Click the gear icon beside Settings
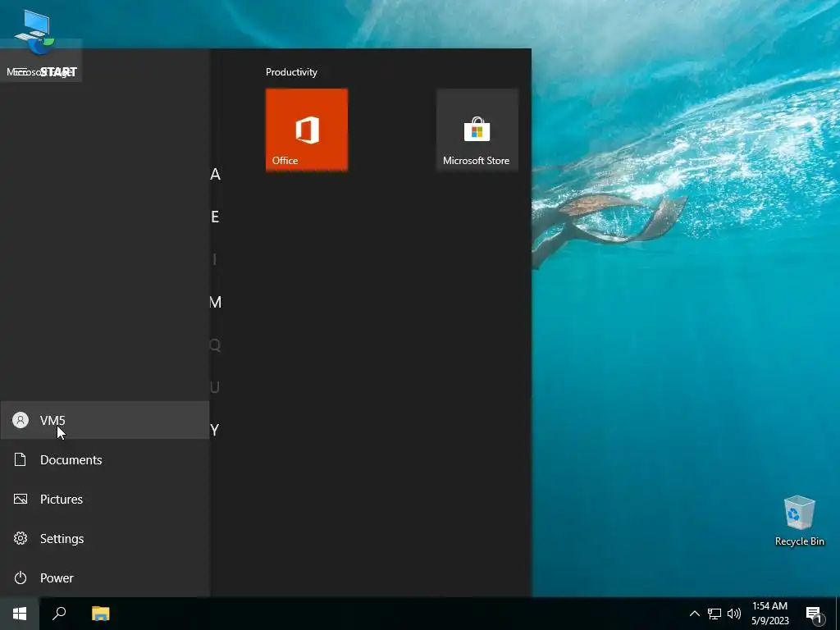This screenshot has width=840, height=630. point(21,538)
